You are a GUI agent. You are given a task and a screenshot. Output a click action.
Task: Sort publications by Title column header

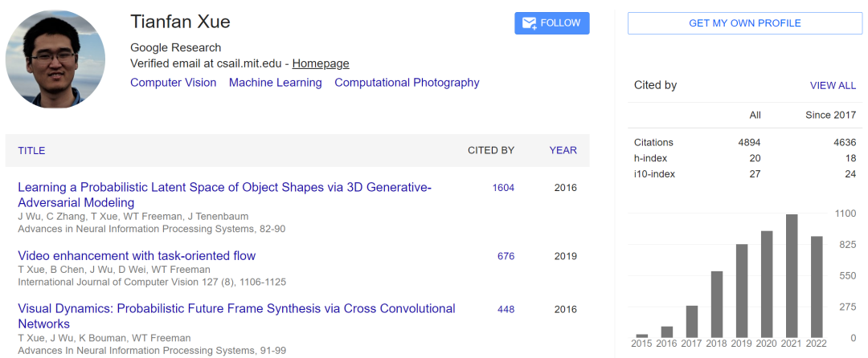(31, 150)
